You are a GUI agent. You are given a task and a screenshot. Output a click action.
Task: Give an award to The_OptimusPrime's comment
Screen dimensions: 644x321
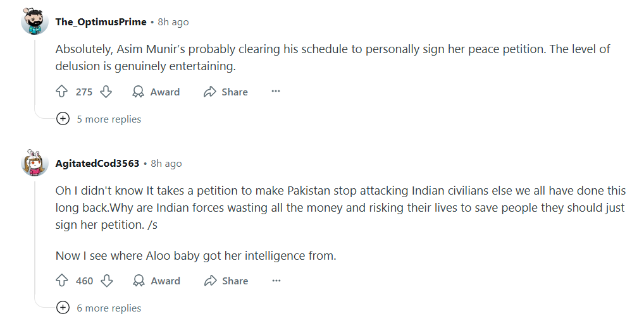(156, 92)
